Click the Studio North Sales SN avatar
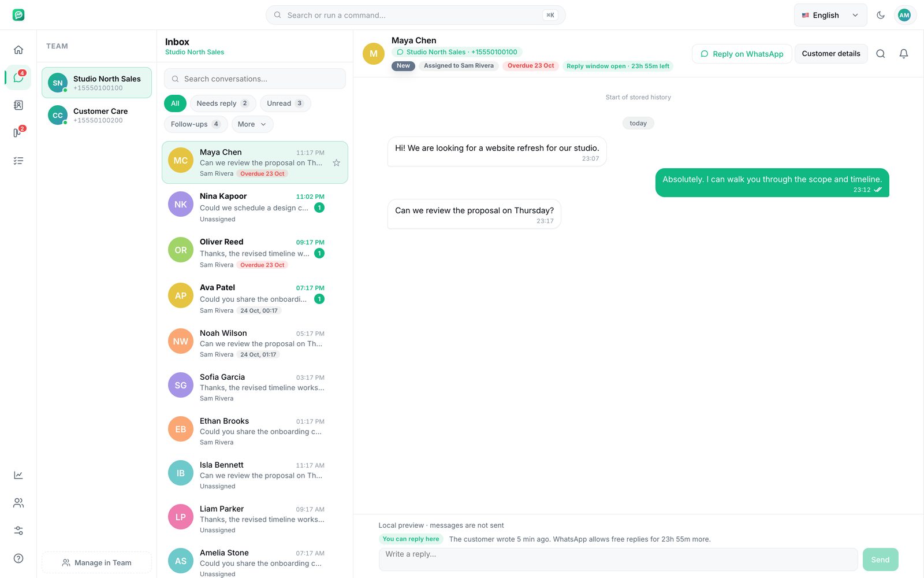Screen dimensions: 924x578 (x=58, y=83)
